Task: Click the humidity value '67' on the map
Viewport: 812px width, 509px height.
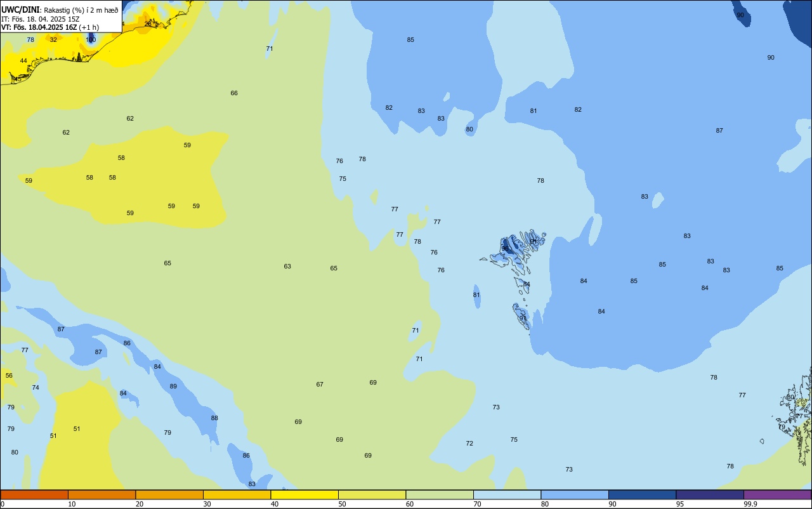Action: (320, 385)
